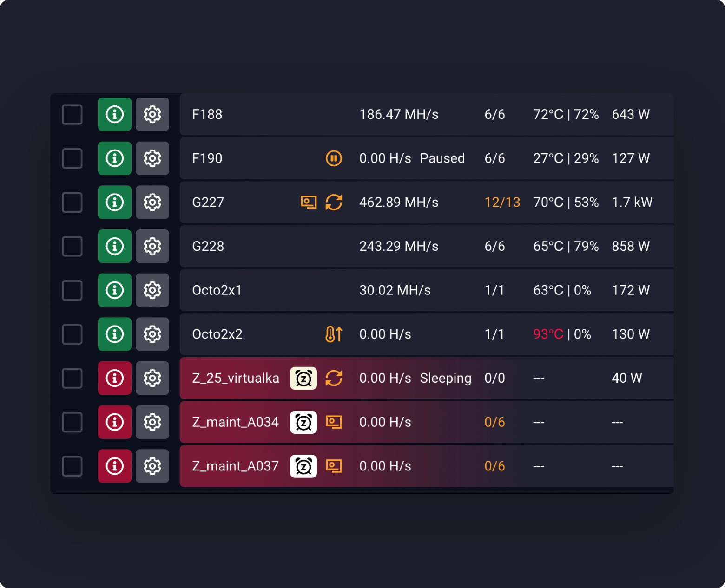Click the sleep alarm icon on Z_maint_A034

pos(303,422)
